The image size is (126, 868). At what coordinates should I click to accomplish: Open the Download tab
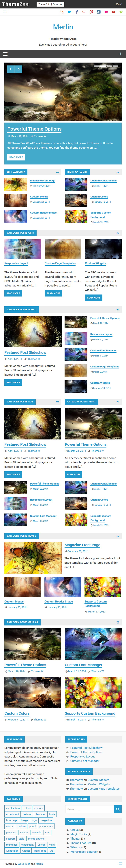click(57, 4)
